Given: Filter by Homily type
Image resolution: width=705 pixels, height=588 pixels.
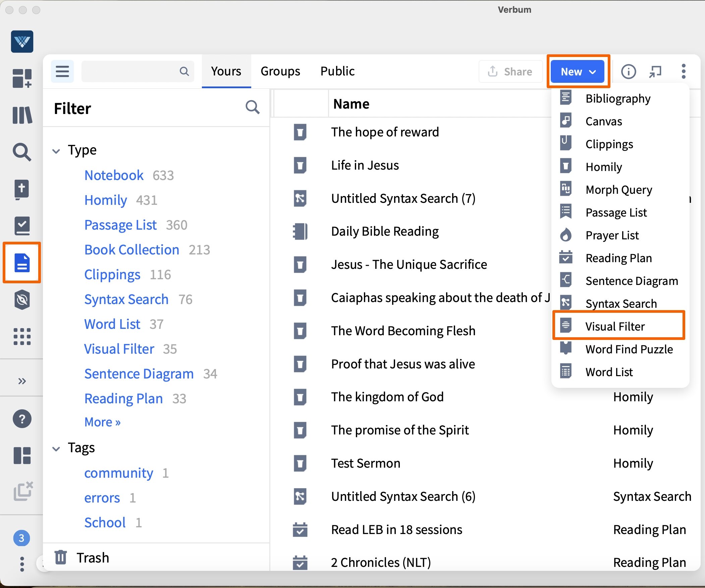Looking at the screenshot, I should [x=105, y=200].
